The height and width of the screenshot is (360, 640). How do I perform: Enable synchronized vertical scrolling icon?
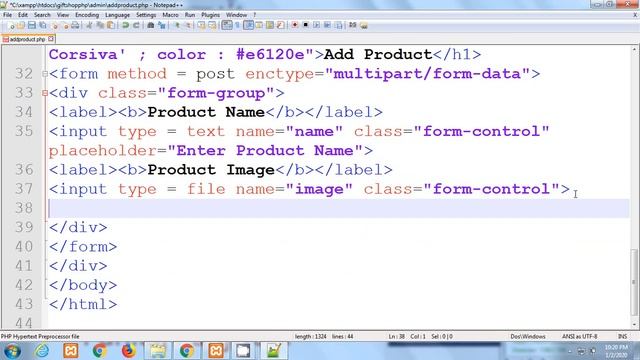click(x=202, y=25)
